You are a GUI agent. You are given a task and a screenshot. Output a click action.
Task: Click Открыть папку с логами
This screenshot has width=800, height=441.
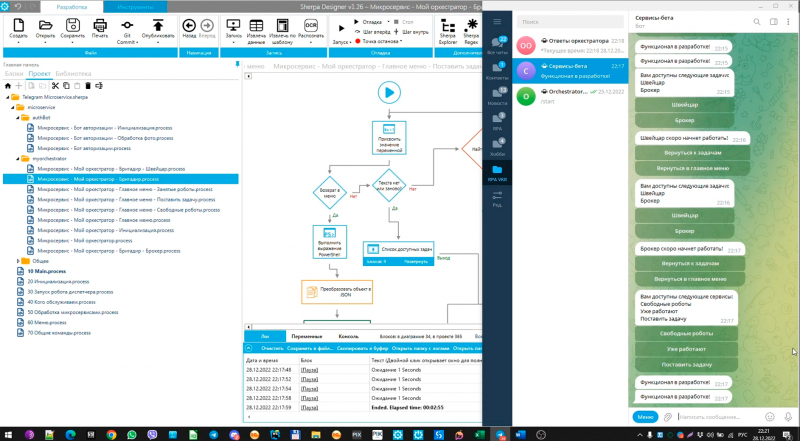420,349
